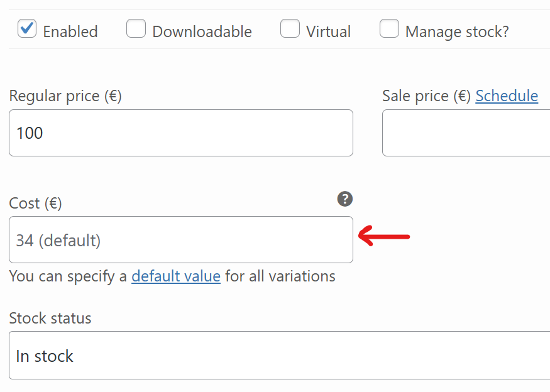The width and height of the screenshot is (550, 392).
Task: Click the Virtual text label
Action: [x=328, y=31]
